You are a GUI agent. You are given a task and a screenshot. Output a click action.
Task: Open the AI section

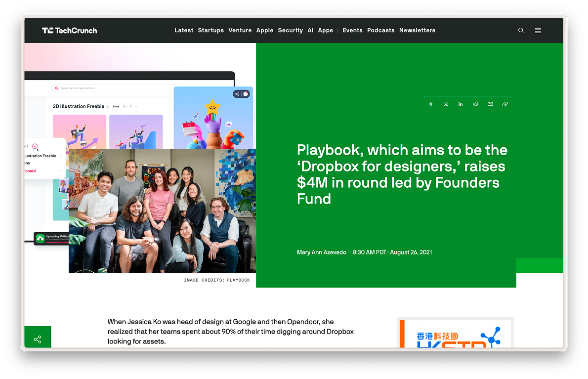pos(310,31)
